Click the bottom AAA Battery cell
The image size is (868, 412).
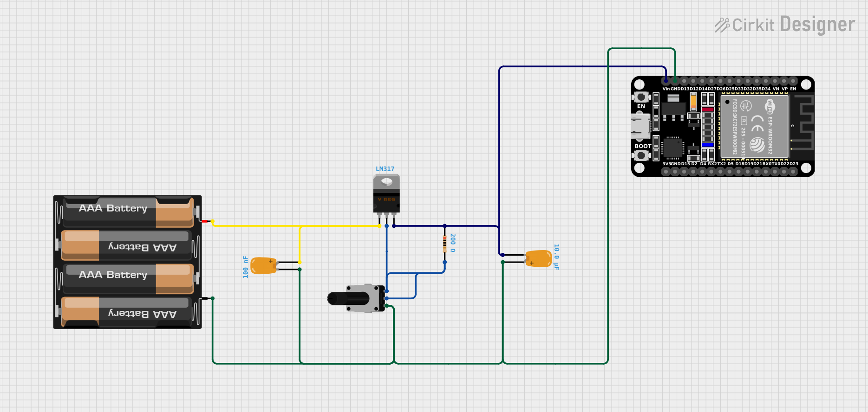(126, 312)
